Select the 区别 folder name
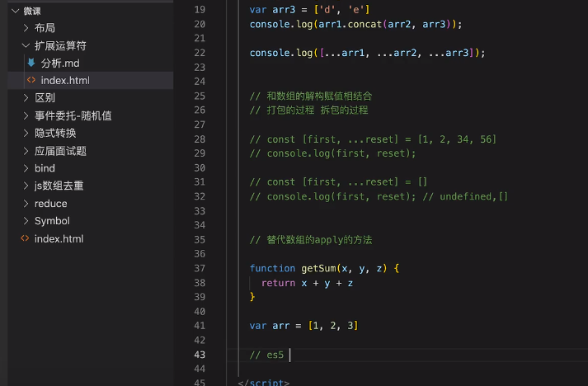The width and height of the screenshot is (588, 386). 45,98
